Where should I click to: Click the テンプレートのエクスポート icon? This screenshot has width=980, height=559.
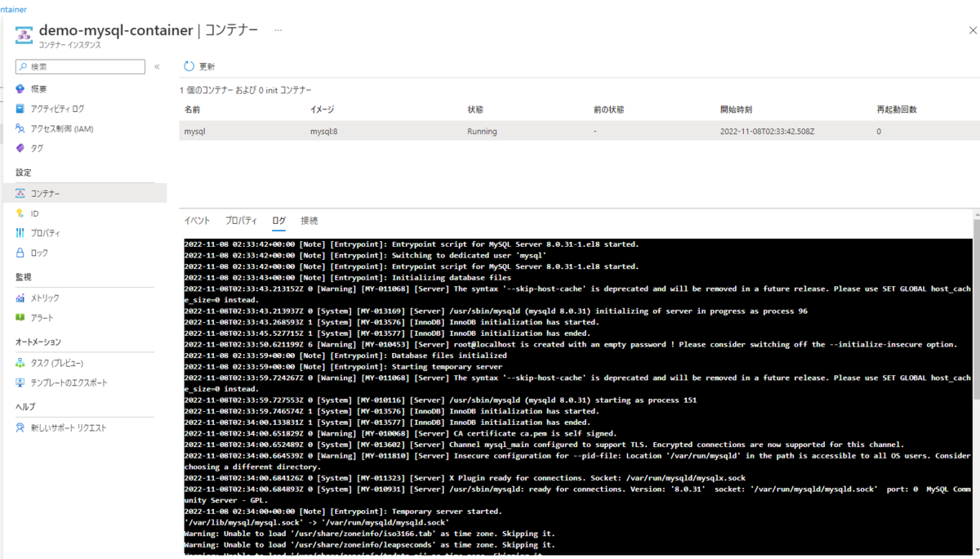[20, 382]
